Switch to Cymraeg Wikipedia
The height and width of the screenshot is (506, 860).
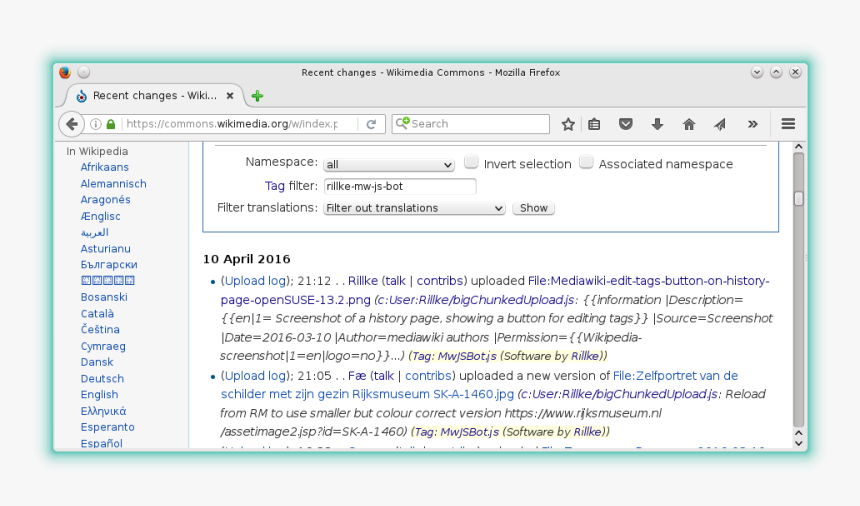103,346
